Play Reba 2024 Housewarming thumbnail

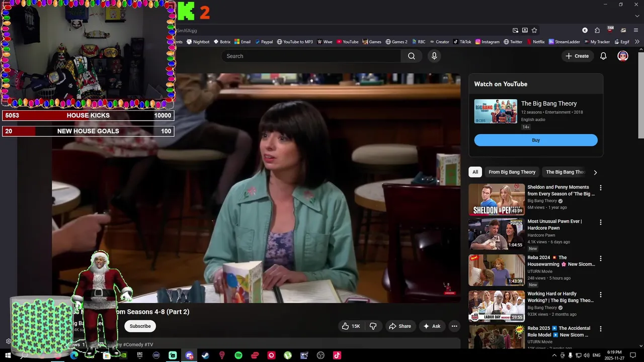click(497, 270)
